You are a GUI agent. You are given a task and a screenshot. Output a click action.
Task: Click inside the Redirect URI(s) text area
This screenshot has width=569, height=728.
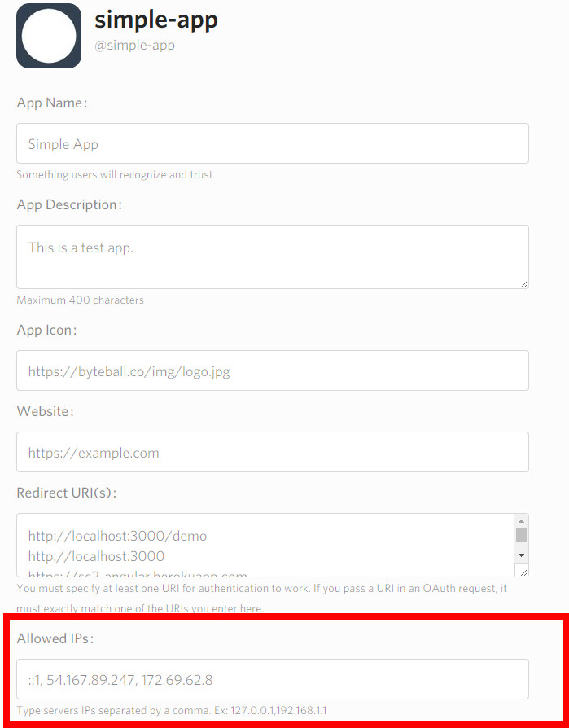pos(265,545)
